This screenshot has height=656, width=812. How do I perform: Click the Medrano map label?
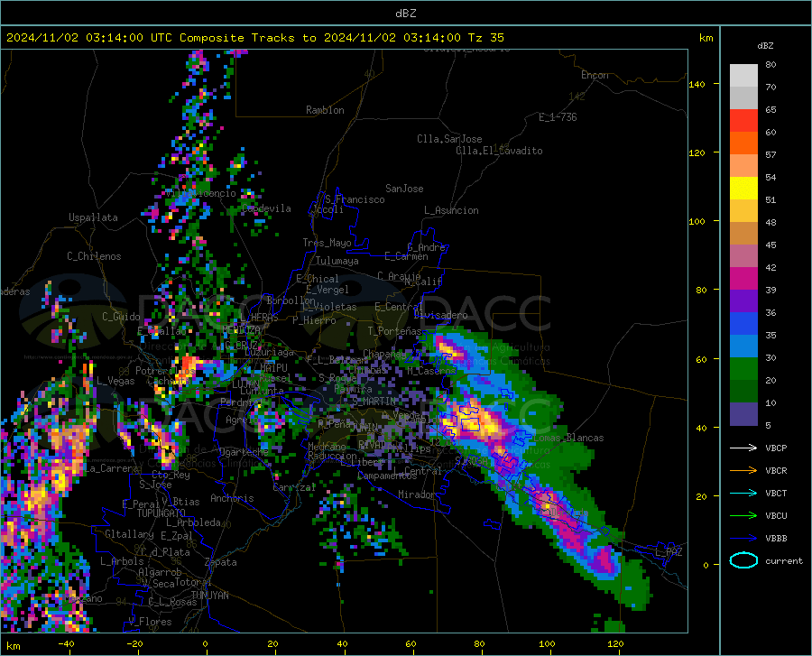coord(327,447)
